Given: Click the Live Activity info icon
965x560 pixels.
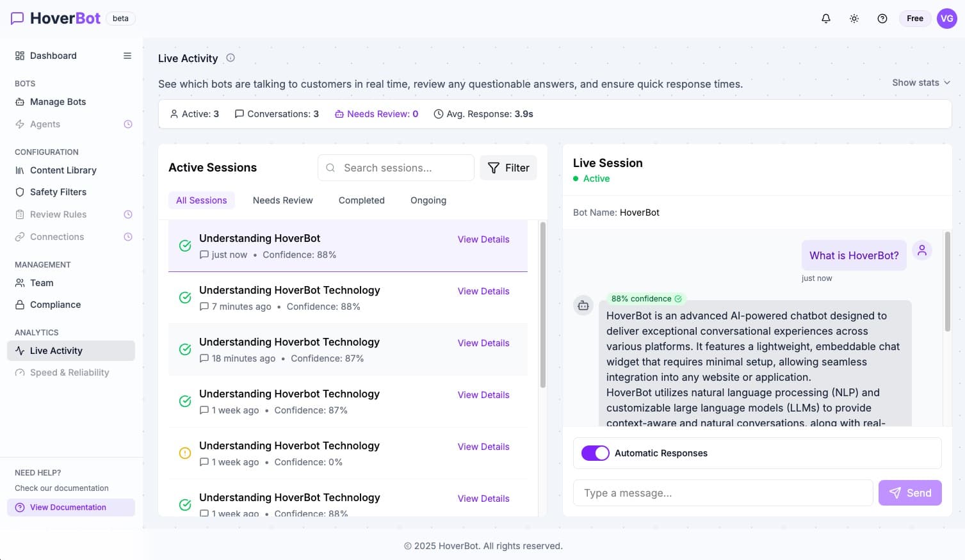Looking at the screenshot, I should tap(230, 58).
